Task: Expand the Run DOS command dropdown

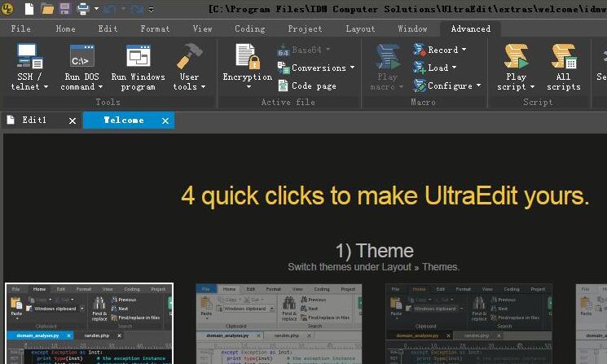Action: pyautogui.click(x=101, y=87)
